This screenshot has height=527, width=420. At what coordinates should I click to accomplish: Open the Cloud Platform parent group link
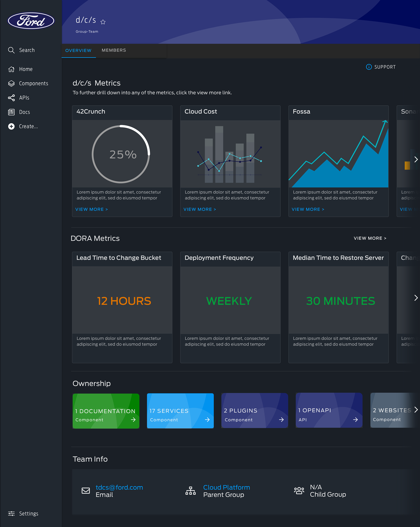(227, 487)
